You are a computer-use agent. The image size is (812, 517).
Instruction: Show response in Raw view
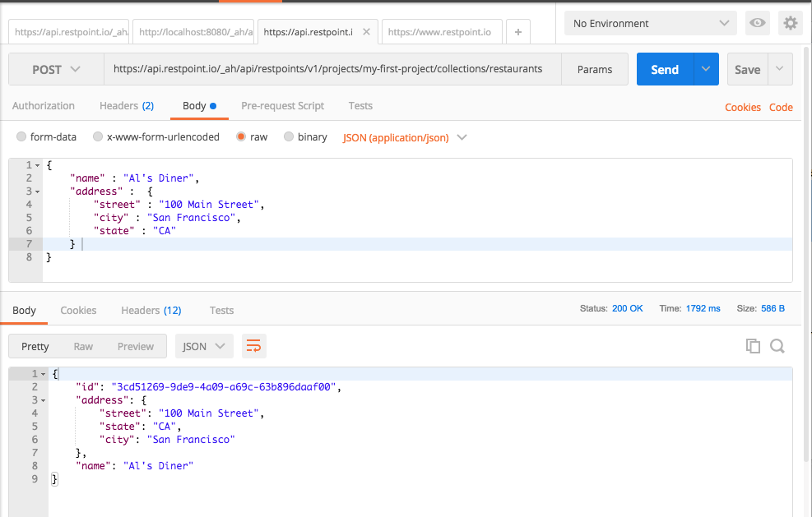pyautogui.click(x=83, y=346)
